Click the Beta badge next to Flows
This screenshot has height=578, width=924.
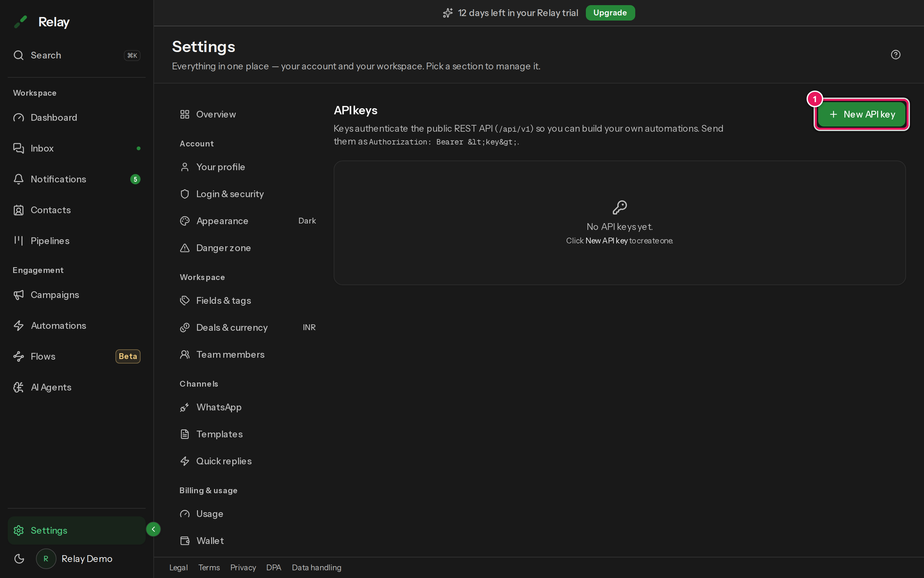click(x=128, y=356)
